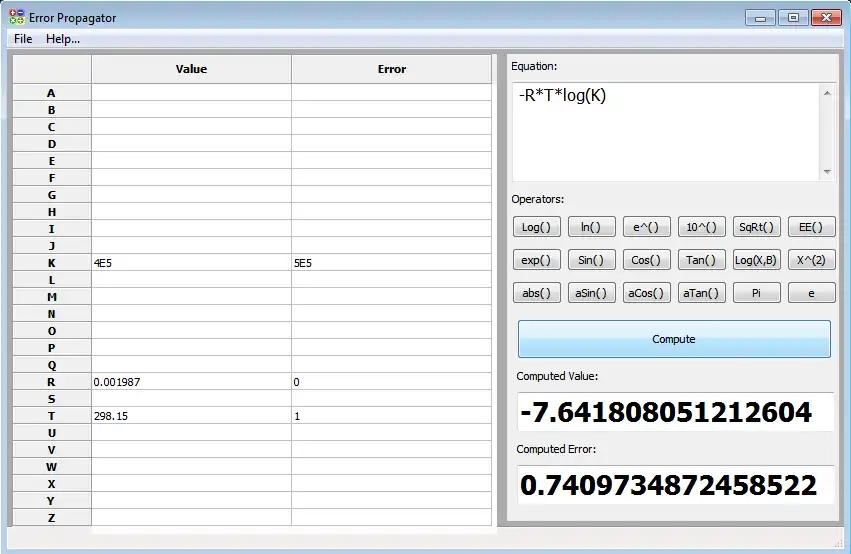The height and width of the screenshot is (554, 851).
Task: Open the File menu
Action: tap(23, 39)
